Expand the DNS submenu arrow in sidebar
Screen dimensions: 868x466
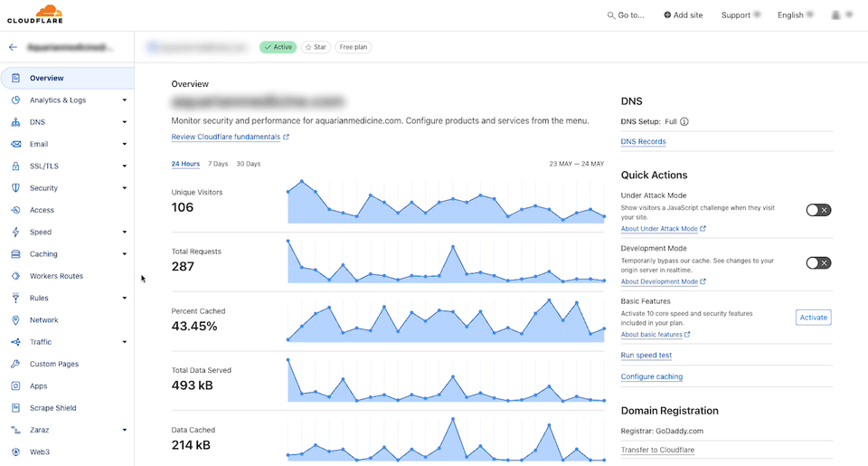[x=125, y=122]
